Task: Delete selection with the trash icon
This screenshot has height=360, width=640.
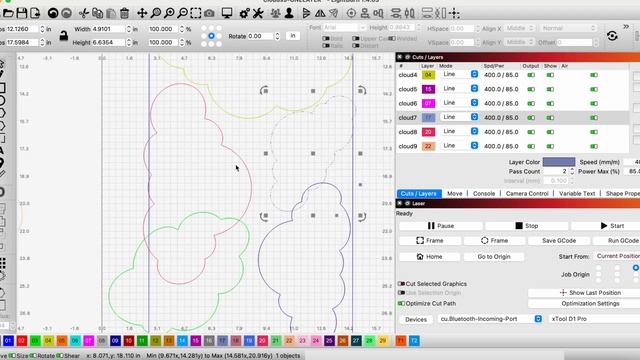Action: tap(124, 13)
